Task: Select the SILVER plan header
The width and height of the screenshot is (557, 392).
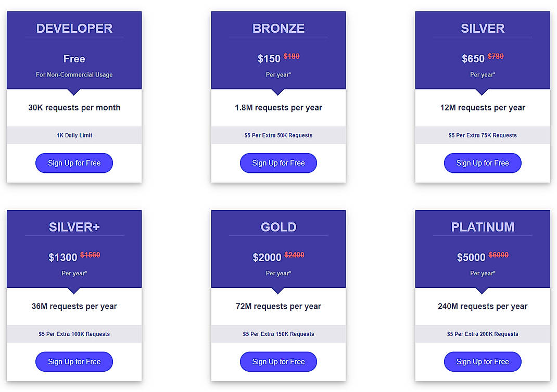Action: pyautogui.click(x=482, y=28)
